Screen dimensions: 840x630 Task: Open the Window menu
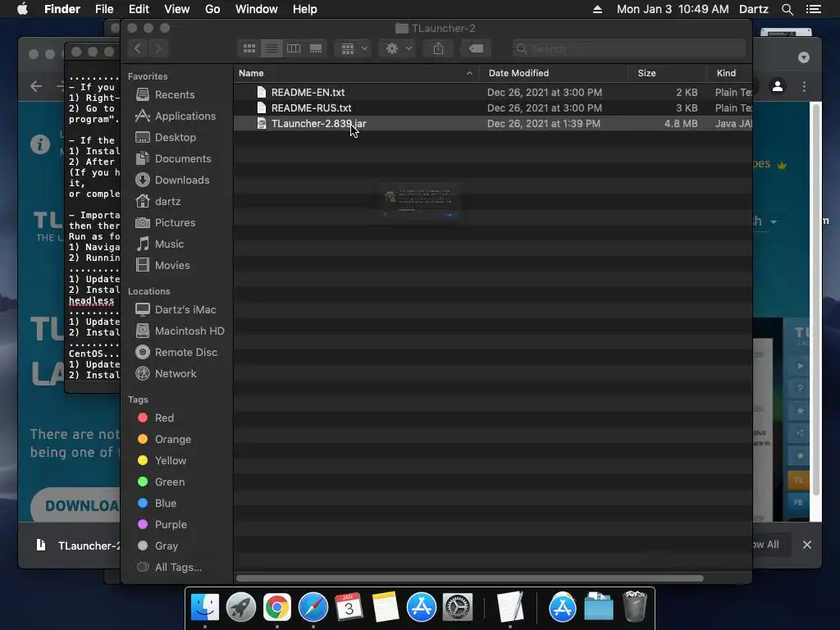257,9
